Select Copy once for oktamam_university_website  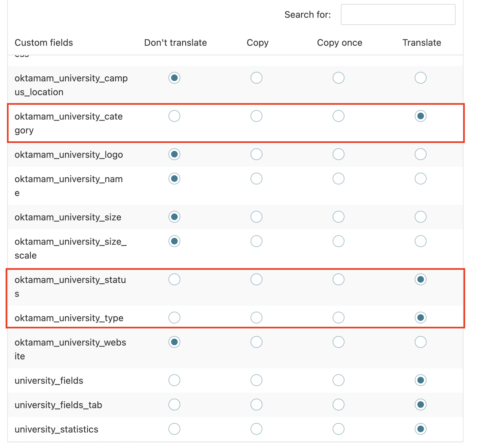[339, 342]
